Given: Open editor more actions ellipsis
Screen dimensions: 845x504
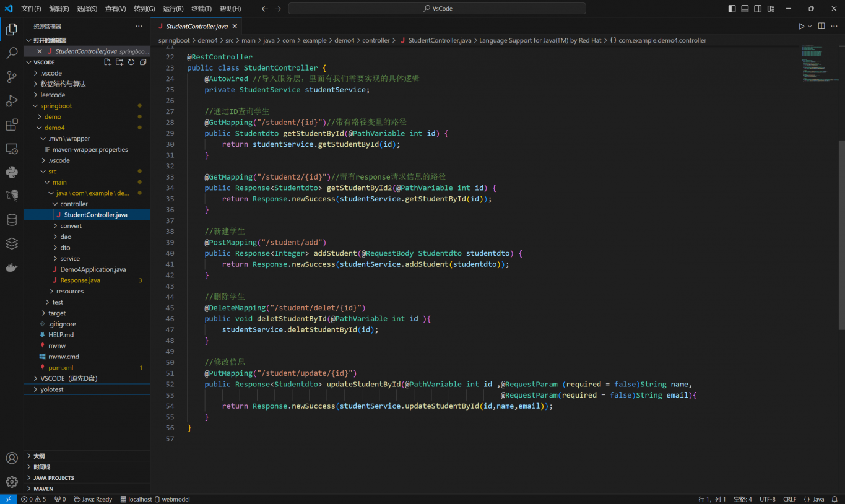Looking at the screenshot, I should (x=834, y=27).
